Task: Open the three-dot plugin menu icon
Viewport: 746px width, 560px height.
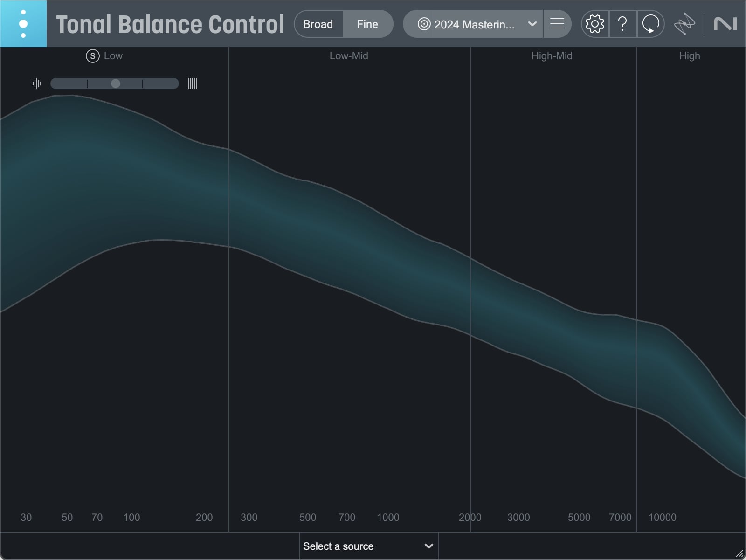Action: click(23, 24)
